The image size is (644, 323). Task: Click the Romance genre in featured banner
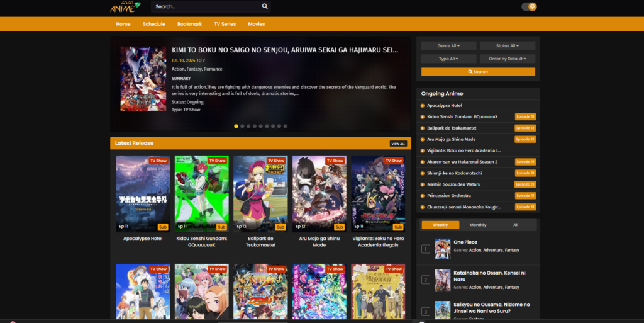tap(213, 69)
